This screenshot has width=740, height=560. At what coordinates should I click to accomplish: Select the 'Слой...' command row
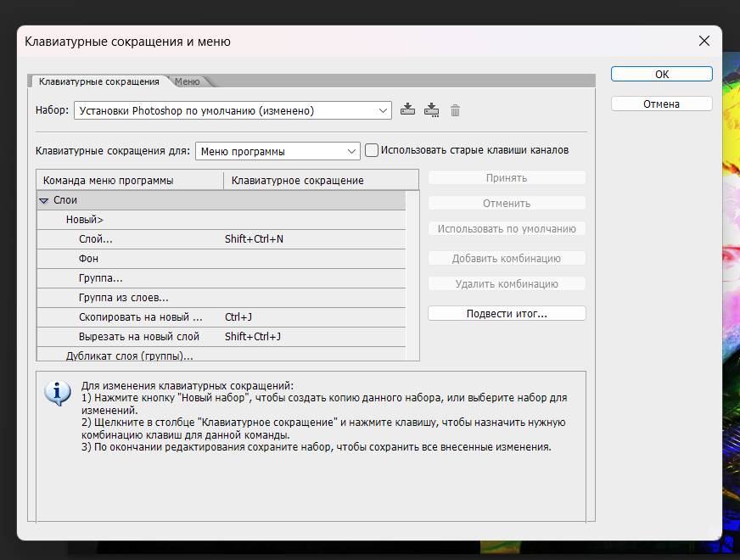click(95, 239)
